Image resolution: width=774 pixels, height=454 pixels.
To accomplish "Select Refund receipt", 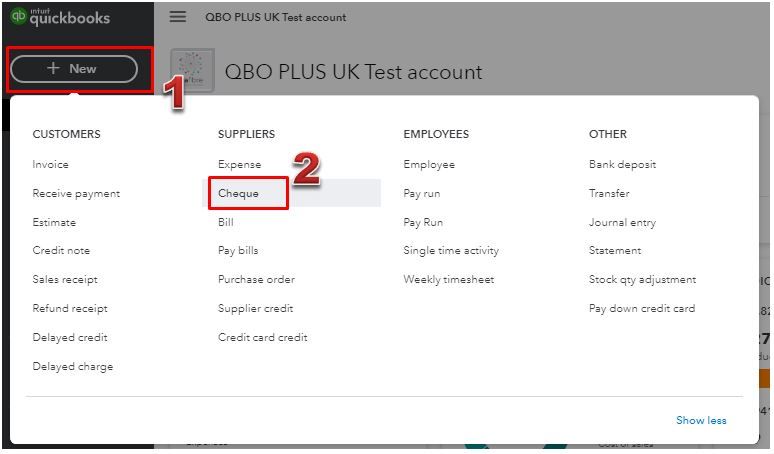I will pyautogui.click(x=70, y=308).
